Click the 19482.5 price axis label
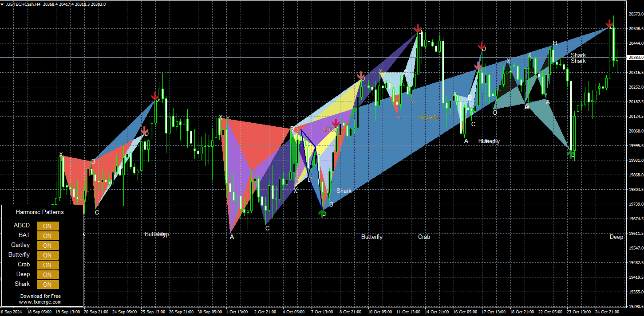The image size is (644, 316). click(636, 263)
